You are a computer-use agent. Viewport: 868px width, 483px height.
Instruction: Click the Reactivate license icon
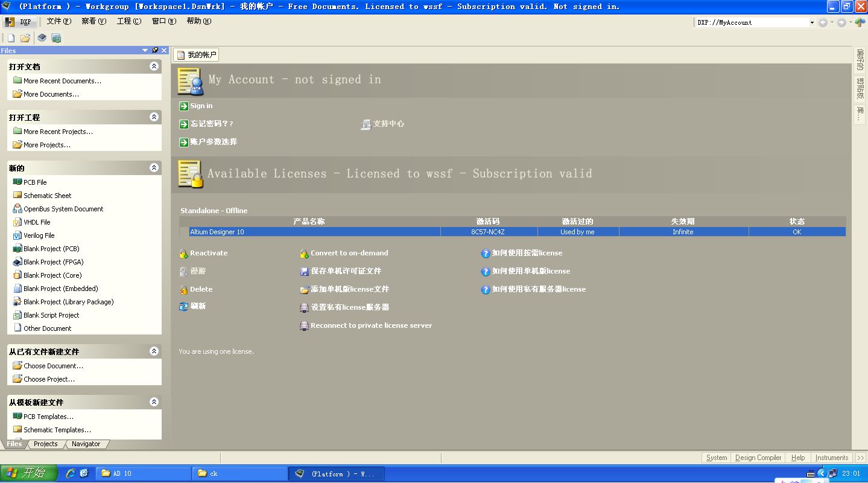pos(184,254)
